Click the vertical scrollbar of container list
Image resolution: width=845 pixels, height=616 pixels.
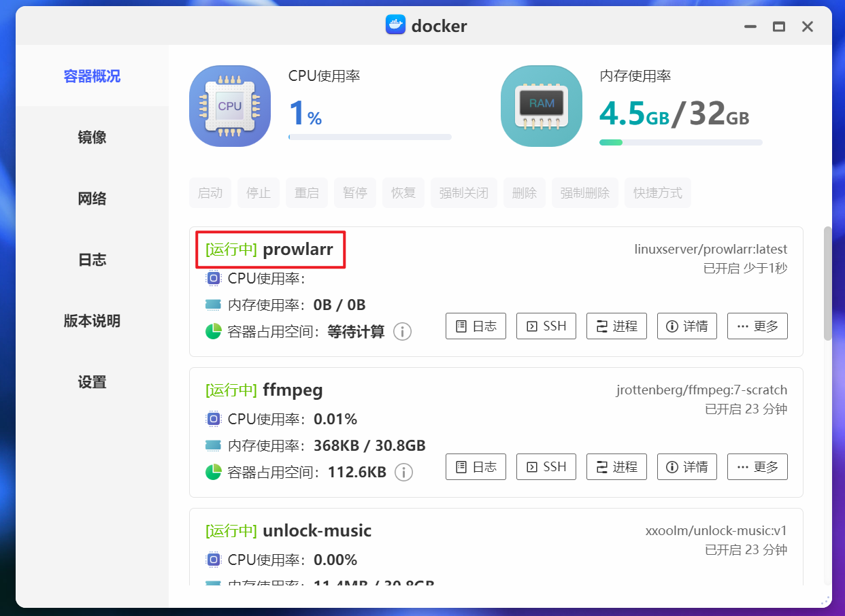pos(827,284)
